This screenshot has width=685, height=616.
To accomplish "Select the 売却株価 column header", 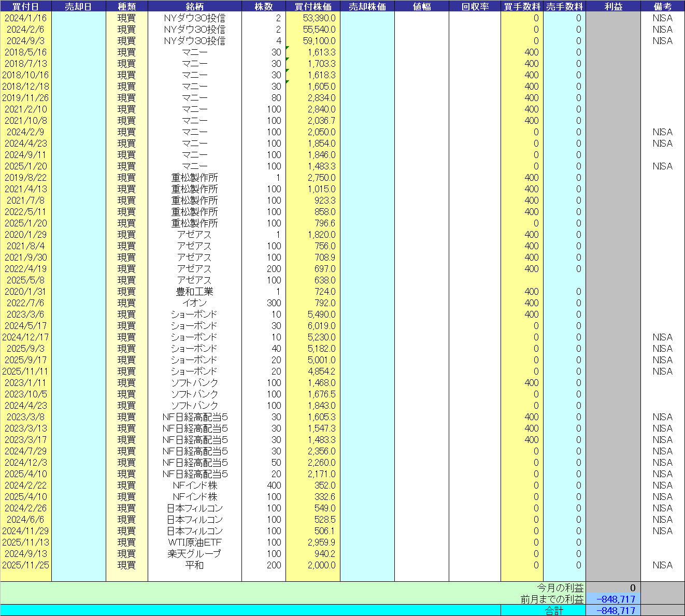I will (367, 6).
